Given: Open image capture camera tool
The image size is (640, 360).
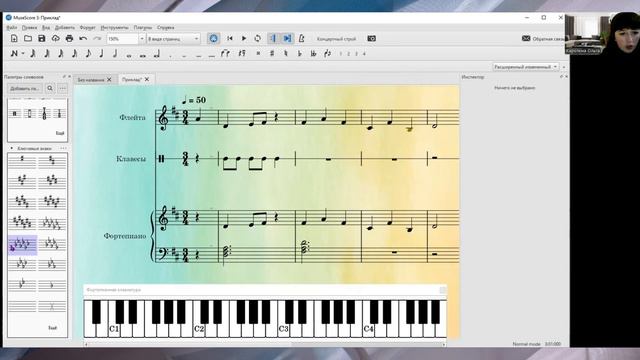Looking at the screenshot, I should (371, 39).
